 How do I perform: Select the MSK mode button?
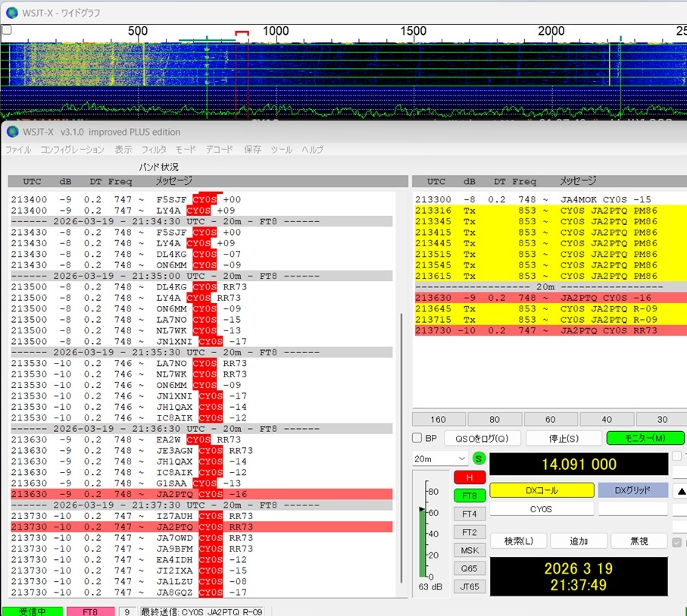tap(470, 550)
